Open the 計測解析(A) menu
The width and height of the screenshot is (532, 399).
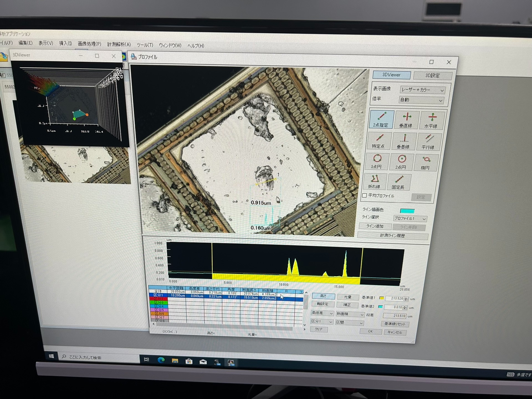coord(119,44)
